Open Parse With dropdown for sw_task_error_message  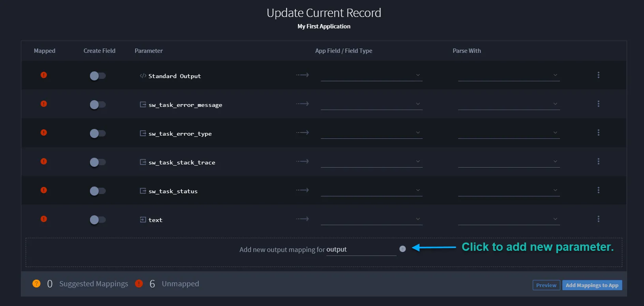(x=509, y=104)
